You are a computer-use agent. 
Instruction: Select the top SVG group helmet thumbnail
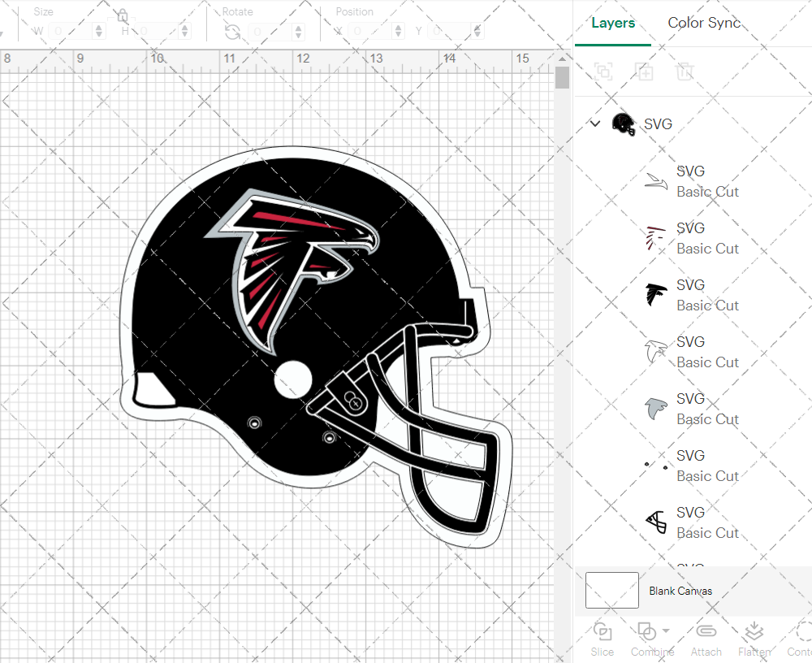(624, 124)
